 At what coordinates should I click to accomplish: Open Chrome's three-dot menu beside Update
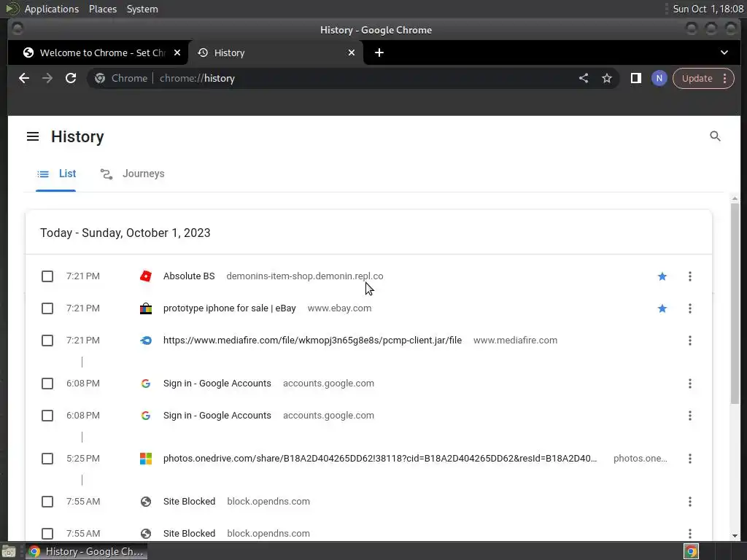(x=724, y=78)
